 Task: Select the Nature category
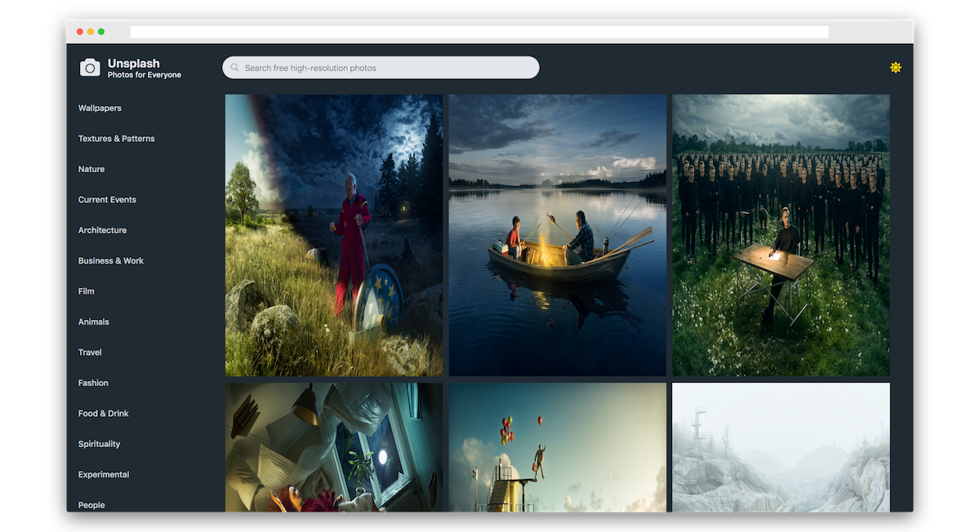[x=91, y=169]
